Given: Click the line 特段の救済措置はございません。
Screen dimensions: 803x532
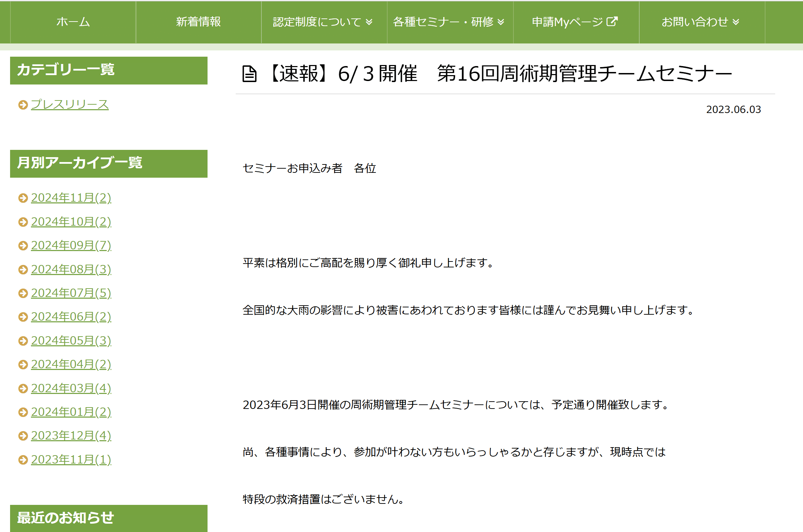Looking at the screenshot, I should [324, 499].
